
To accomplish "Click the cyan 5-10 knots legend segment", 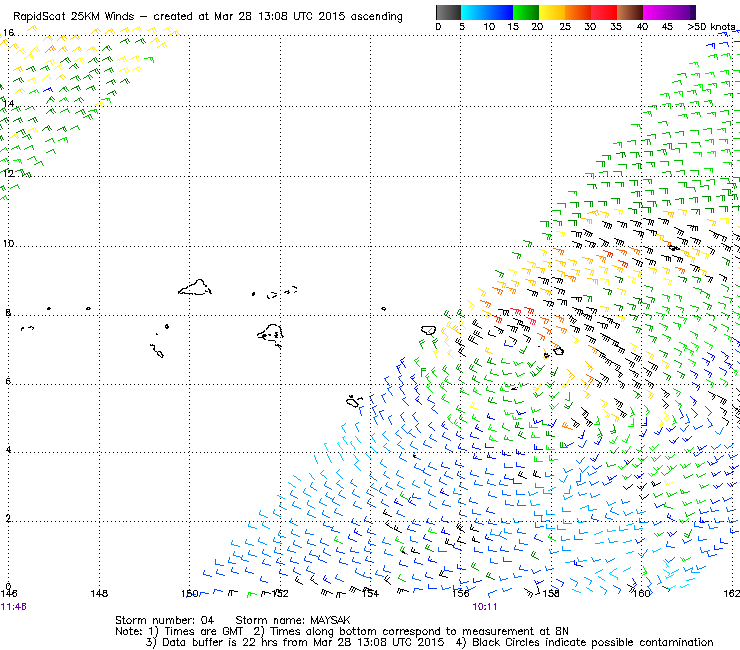I will pyautogui.click(x=474, y=12).
